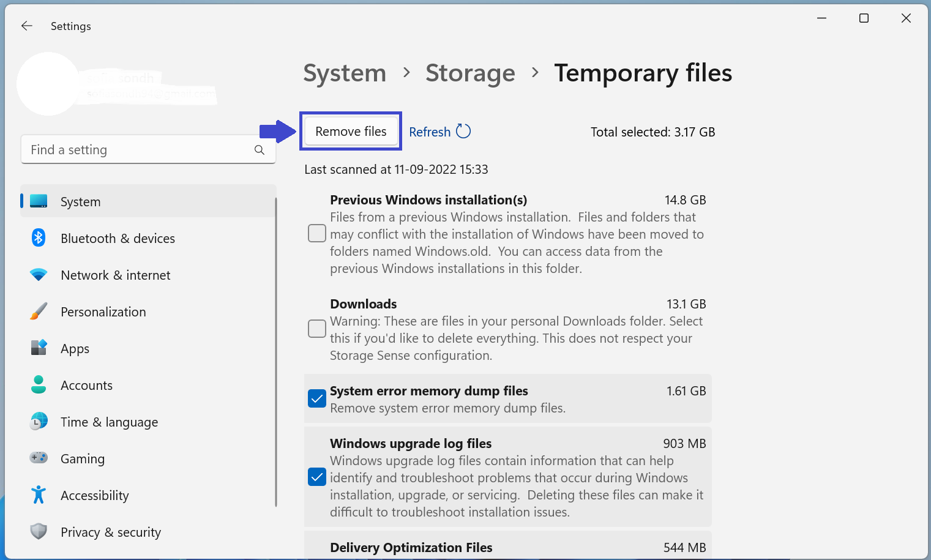Select Time & language in sidebar
Viewport: 931px width, 560px height.
pyautogui.click(x=109, y=422)
